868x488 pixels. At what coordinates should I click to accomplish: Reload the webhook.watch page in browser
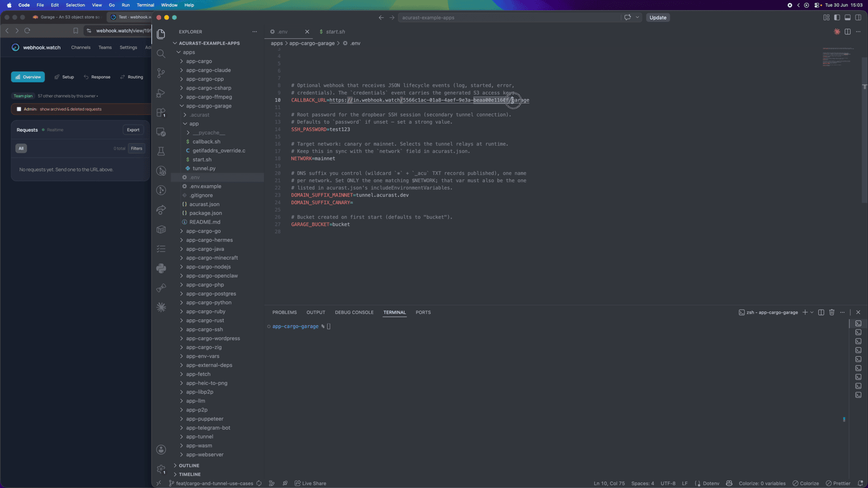27,30
